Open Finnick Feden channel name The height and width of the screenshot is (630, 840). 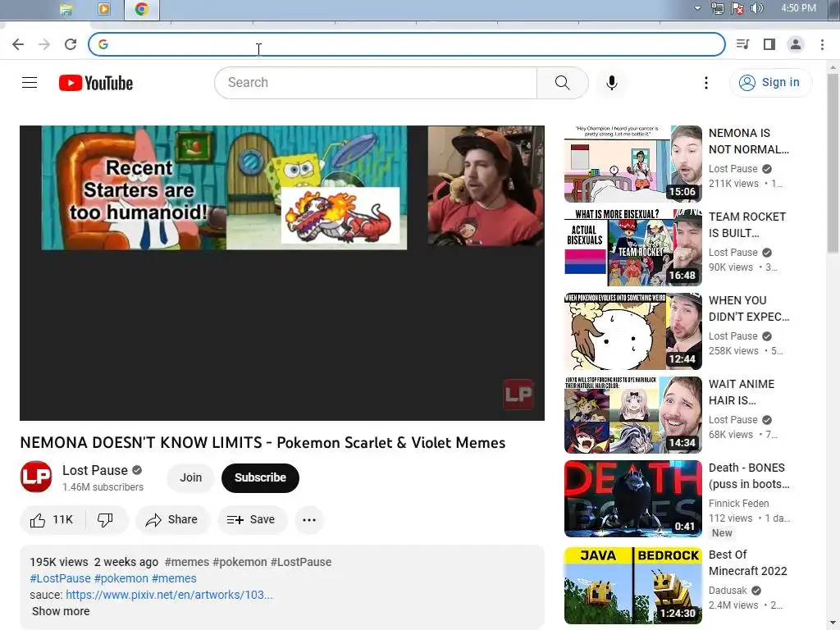[x=739, y=503]
